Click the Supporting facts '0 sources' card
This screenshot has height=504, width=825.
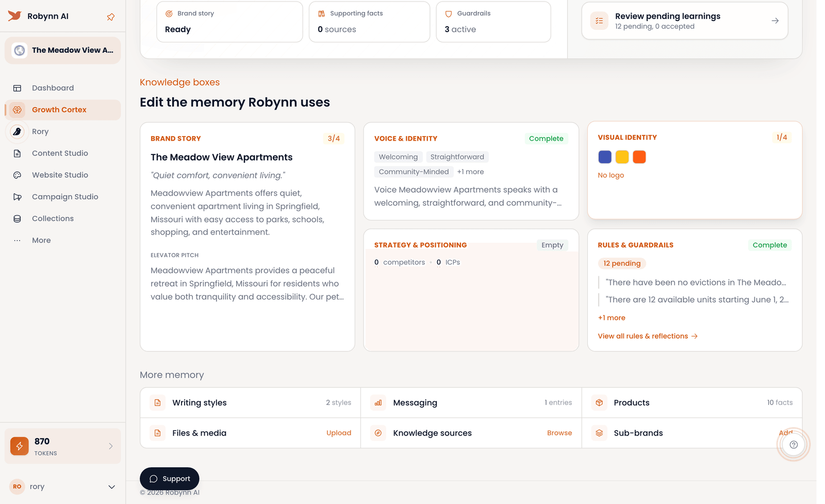(x=369, y=22)
